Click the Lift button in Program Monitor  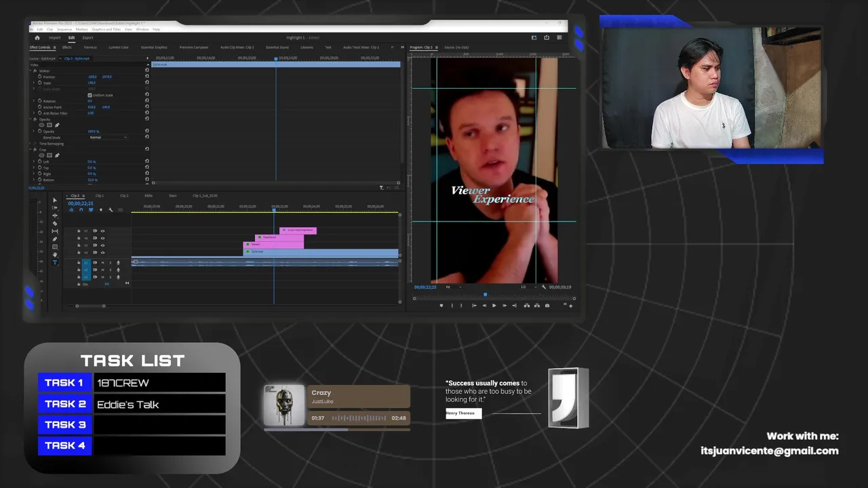pos(527,306)
